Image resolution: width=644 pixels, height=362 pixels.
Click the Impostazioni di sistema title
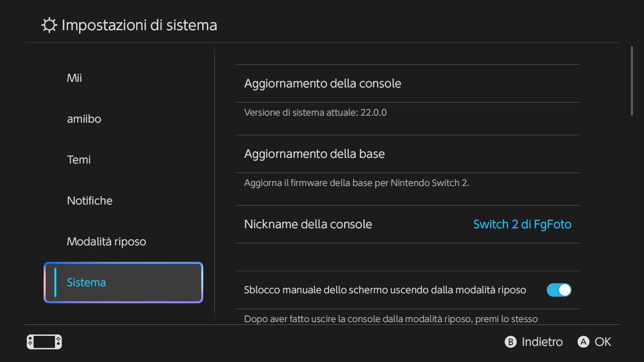pos(139,25)
